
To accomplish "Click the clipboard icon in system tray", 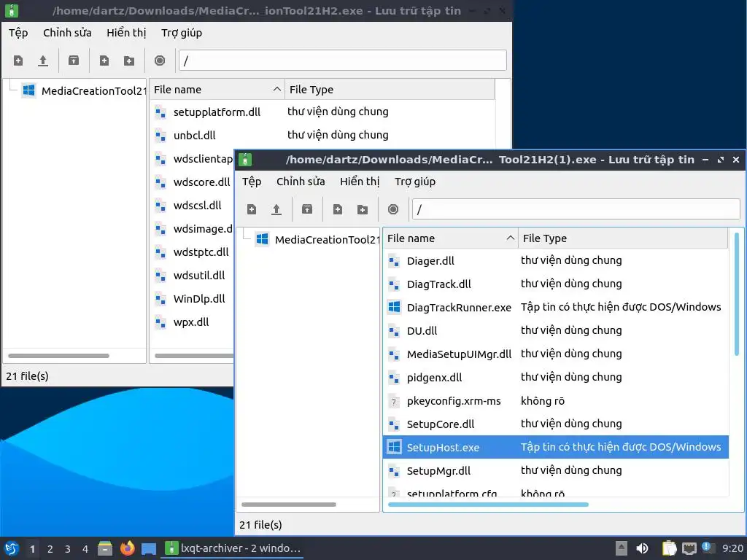I will pyautogui.click(x=669, y=548).
